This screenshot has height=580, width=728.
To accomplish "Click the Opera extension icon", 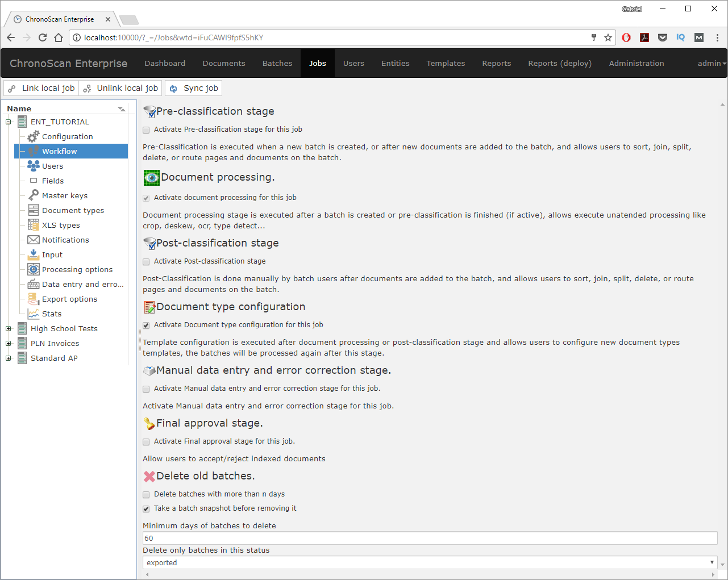I will click(x=626, y=37).
